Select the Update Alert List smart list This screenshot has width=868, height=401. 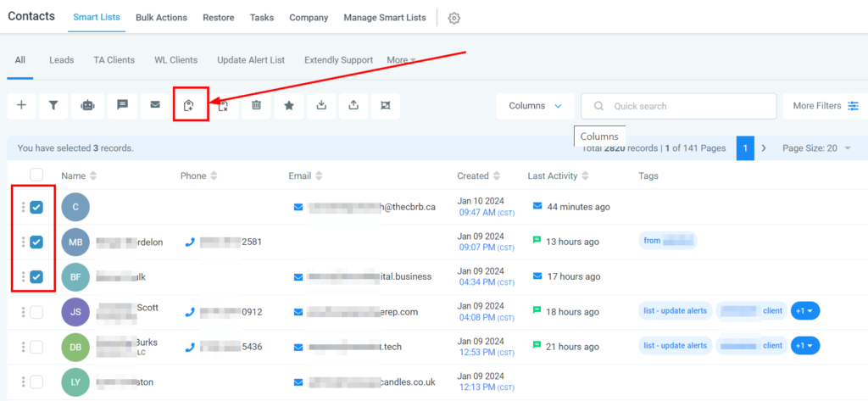click(251, 60)
